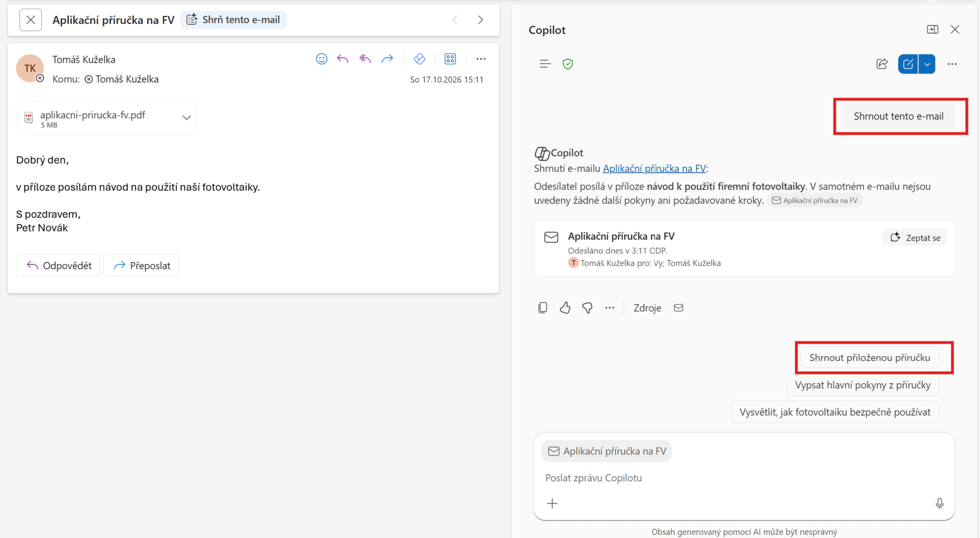
Task: Open the 'Aplikační příručka na FV' link
Action: [654, 168]
